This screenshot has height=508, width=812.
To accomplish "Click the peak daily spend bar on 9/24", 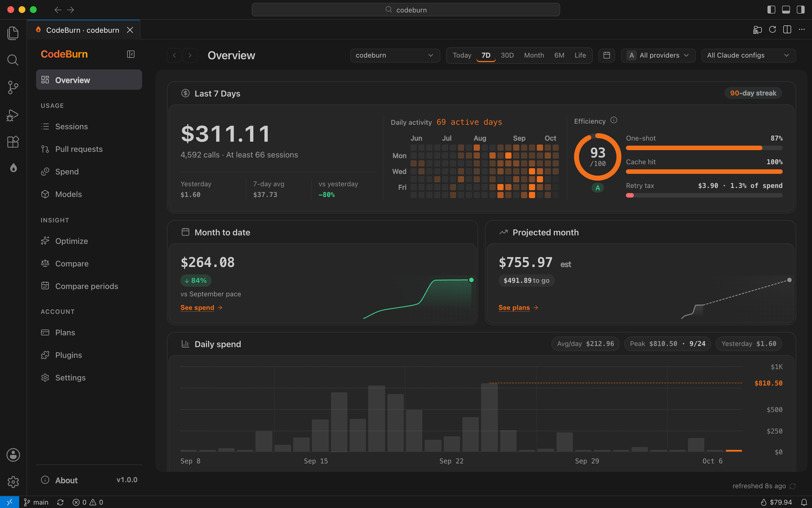I will point(489,418).
